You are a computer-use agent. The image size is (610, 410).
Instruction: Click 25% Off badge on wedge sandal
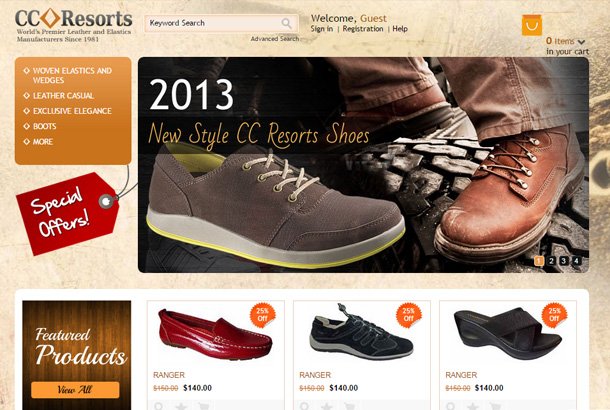(554, 315)
